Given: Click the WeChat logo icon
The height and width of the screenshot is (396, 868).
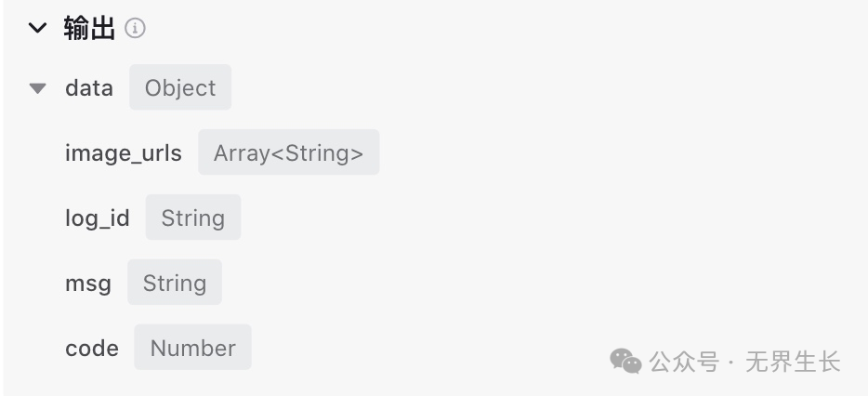Looking at the screenshot, I should click(625, 362).
